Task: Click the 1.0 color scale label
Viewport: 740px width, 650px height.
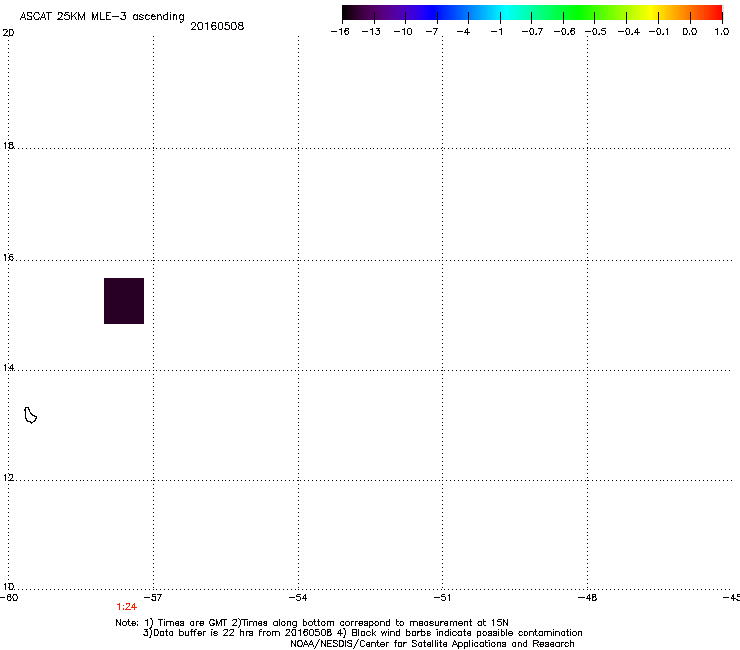Action: pos(722,32)
